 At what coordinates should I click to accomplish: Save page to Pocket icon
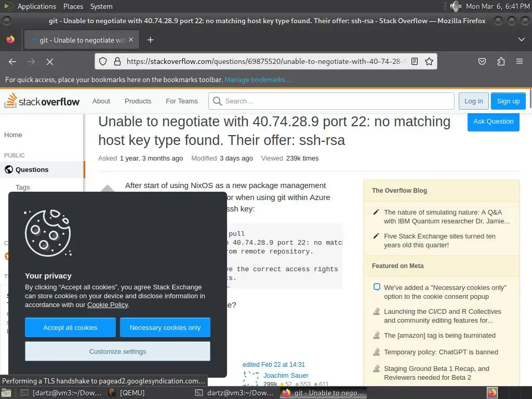pos(482,61)
